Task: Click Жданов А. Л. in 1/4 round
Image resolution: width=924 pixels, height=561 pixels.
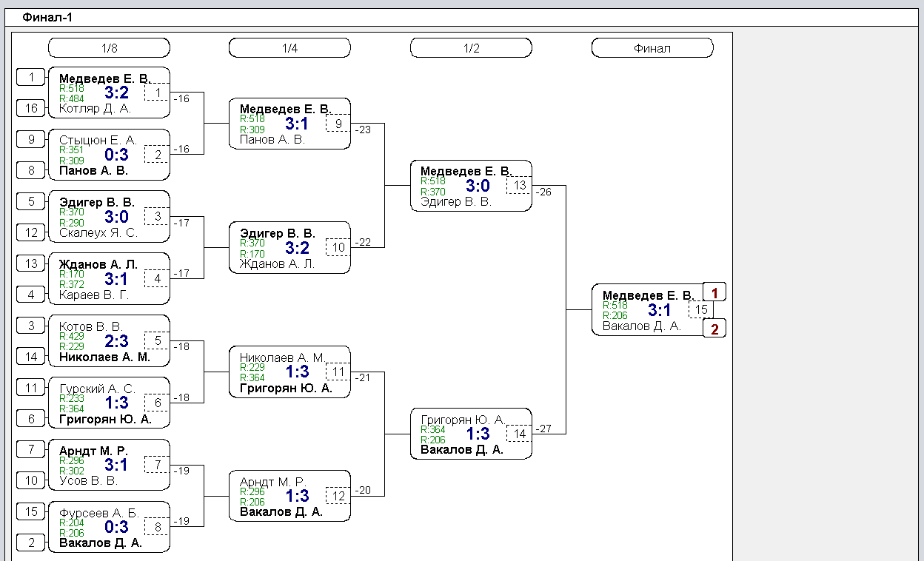Action: pyautogui.click(x=278, y=263)
